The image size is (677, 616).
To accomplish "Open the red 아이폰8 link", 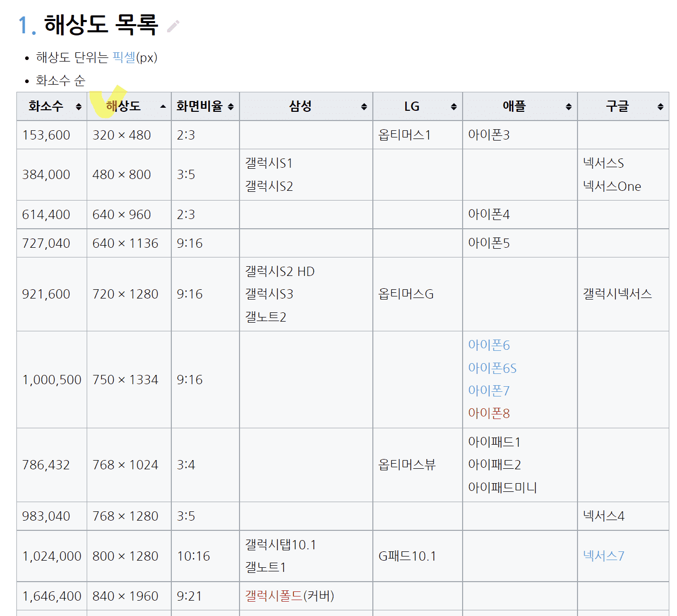I will (489, 413).
